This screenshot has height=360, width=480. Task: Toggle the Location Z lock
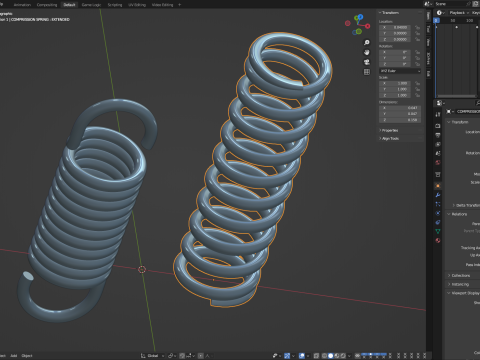(417, 39)
